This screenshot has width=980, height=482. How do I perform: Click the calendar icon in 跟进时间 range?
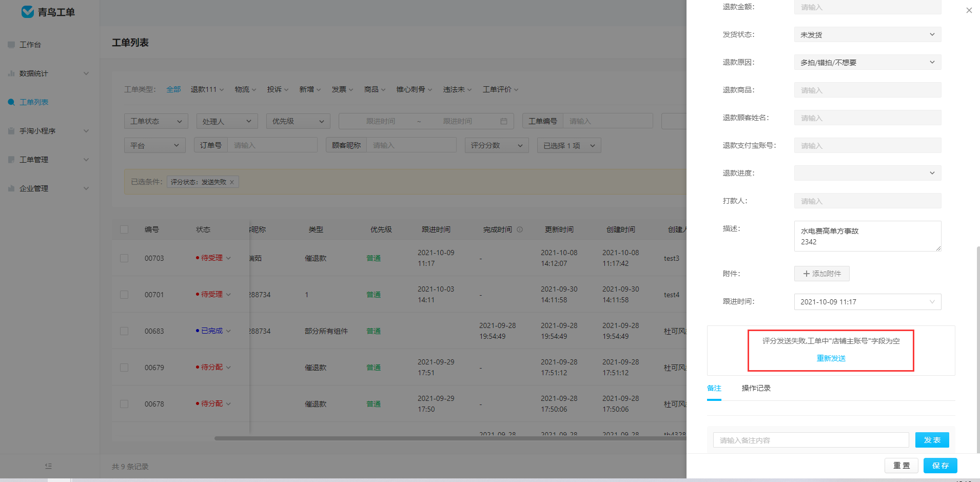pyautogui.click(x=504, y=121)
